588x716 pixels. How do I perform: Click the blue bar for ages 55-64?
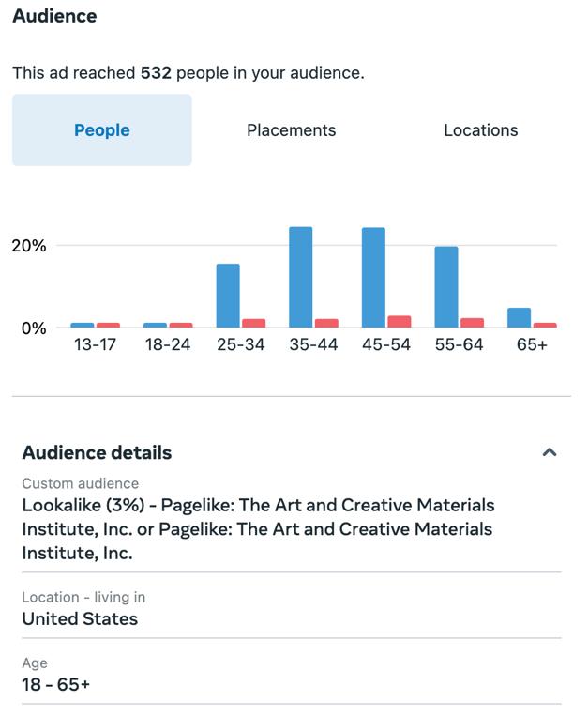tap(446, 286)
